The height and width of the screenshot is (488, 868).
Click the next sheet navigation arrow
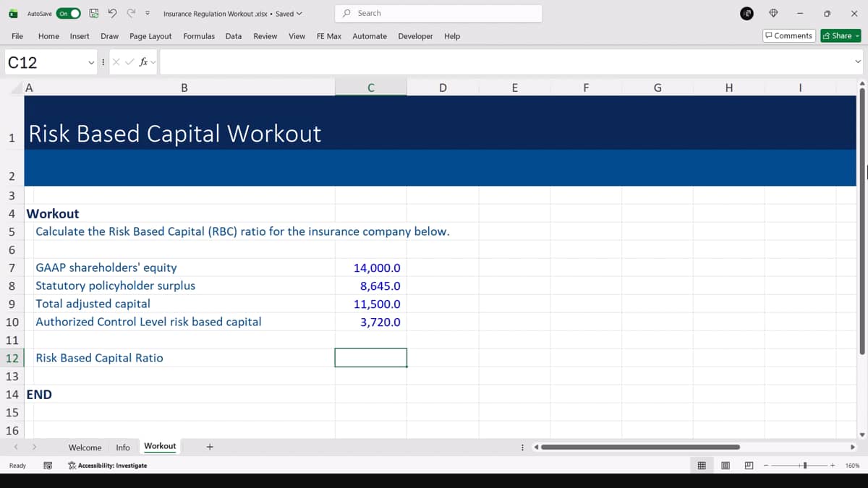(34, 448)
